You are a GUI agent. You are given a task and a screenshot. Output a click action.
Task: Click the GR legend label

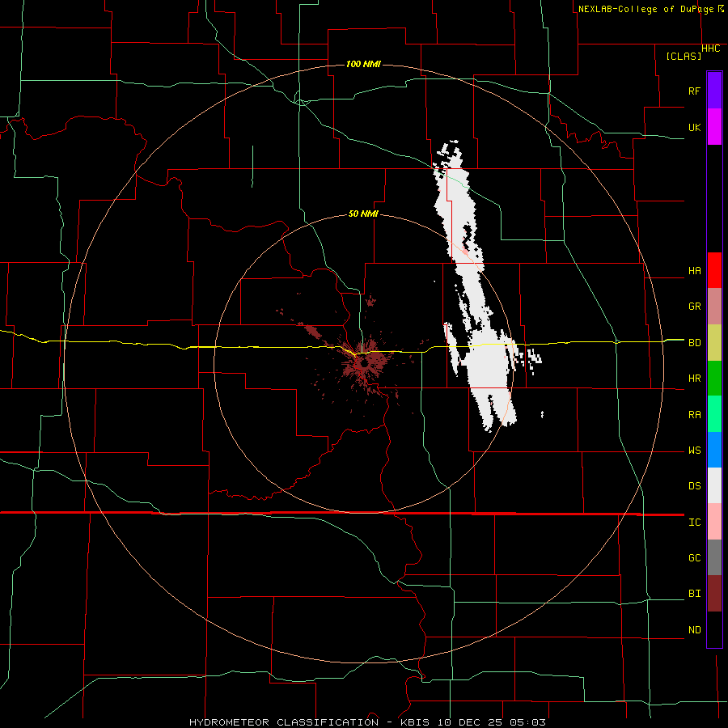(x=694, y=307)
